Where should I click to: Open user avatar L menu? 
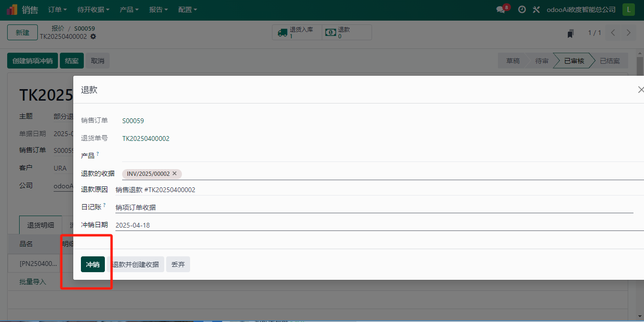pyautogui.click(x=629, y=10)
